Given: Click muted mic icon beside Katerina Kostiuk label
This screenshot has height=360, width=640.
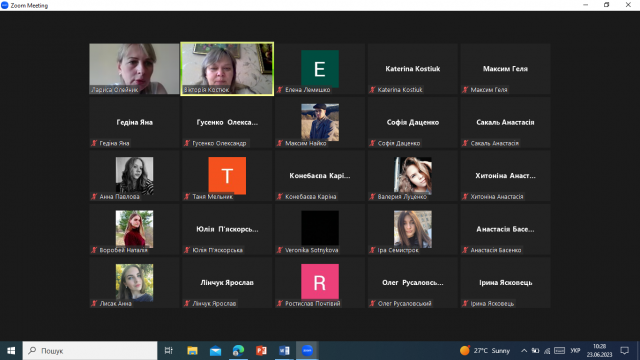Looking at the screenshot, I should 372,90.
